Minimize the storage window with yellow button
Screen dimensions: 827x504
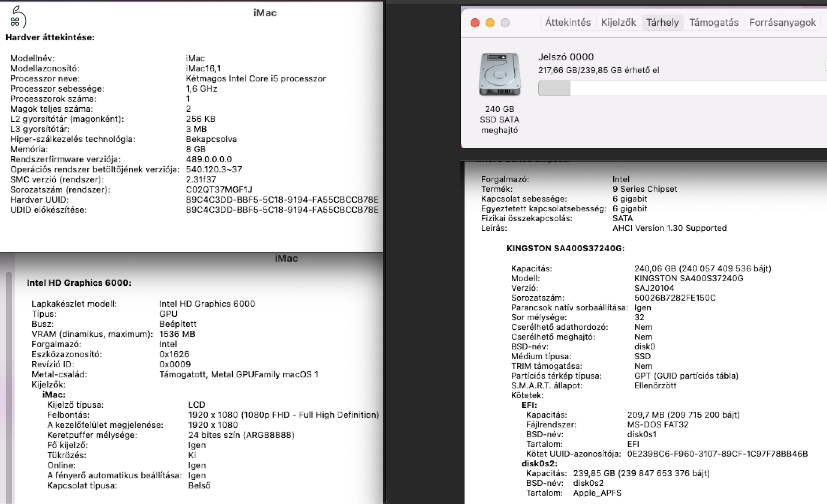[490, 23]
